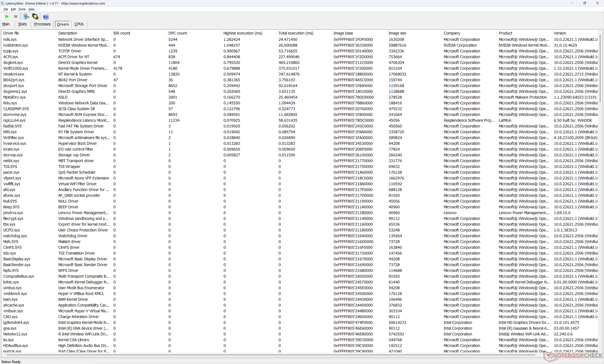
Task: Select the ndis.sys driver row
Action: (300, 40)
